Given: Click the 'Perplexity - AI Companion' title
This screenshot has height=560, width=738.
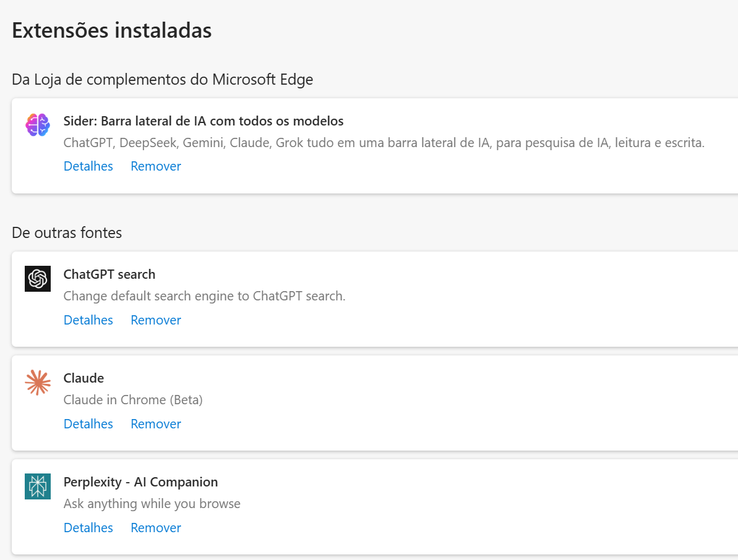Looking at the screenshot, I should pos(140,482).
